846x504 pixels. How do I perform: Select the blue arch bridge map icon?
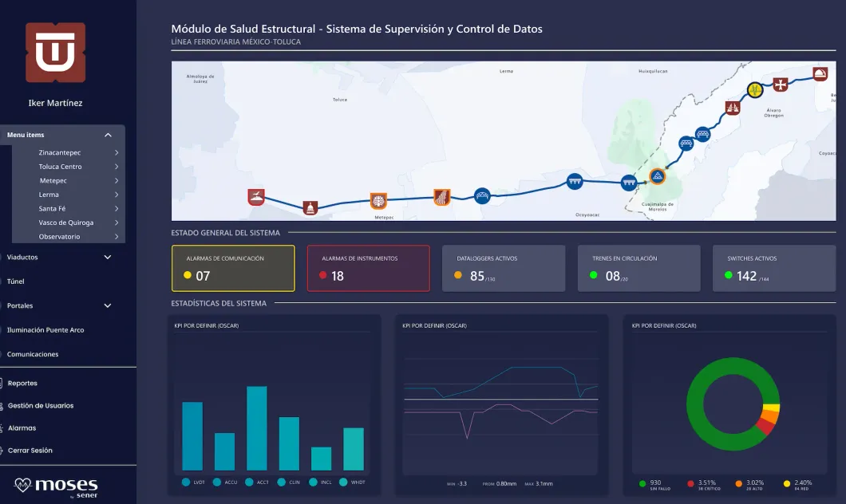coord(482,195)
